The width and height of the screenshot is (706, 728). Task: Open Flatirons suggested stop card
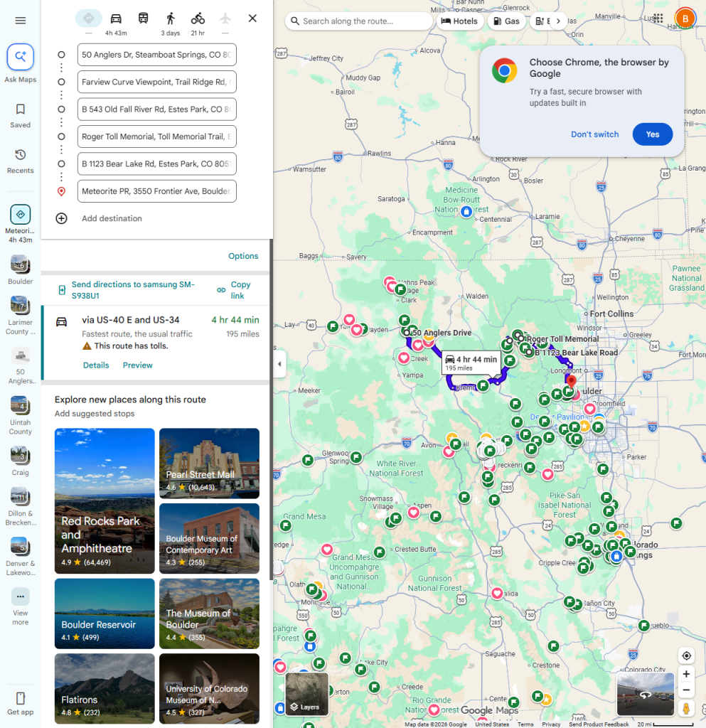[x=105, y=688]
